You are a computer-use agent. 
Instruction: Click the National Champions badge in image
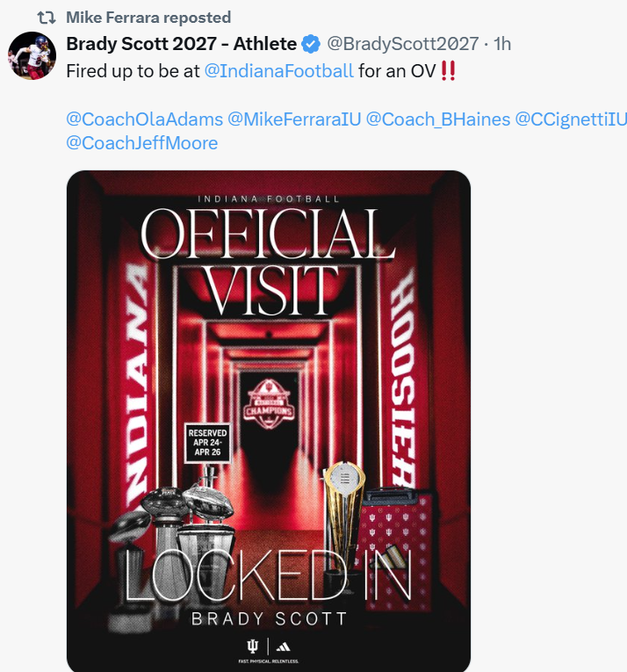click(269, 404)
